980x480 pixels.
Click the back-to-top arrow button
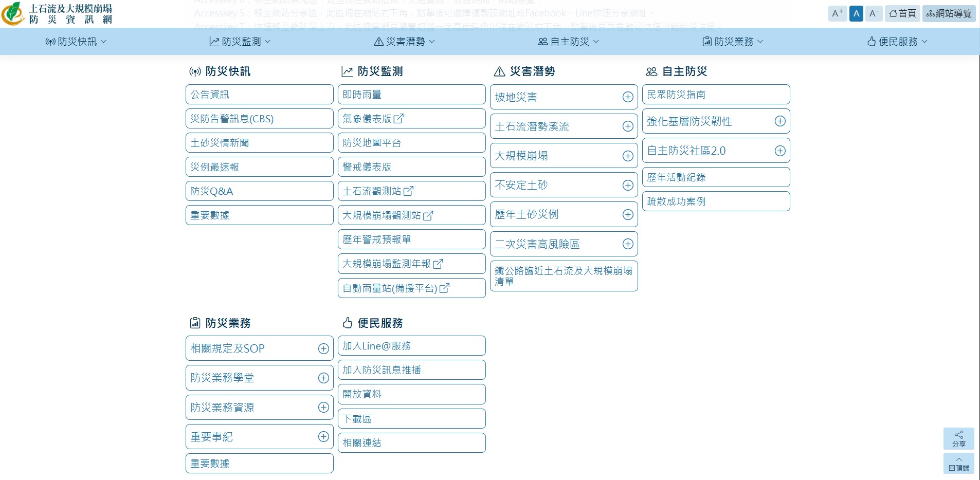958,463
